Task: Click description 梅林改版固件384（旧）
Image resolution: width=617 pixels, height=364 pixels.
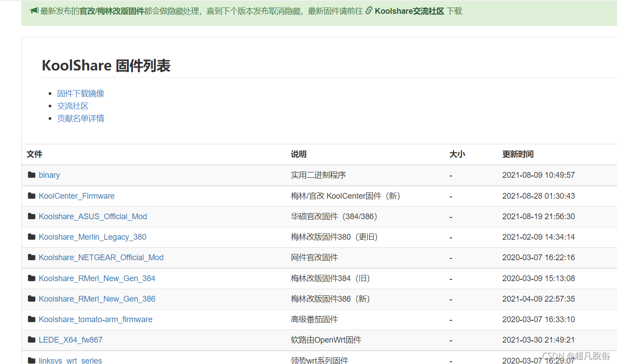Action: point(331,278)
